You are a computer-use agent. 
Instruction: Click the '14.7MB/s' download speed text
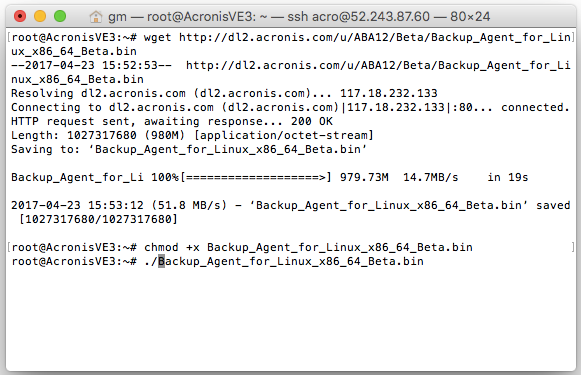tap(431, 177)
